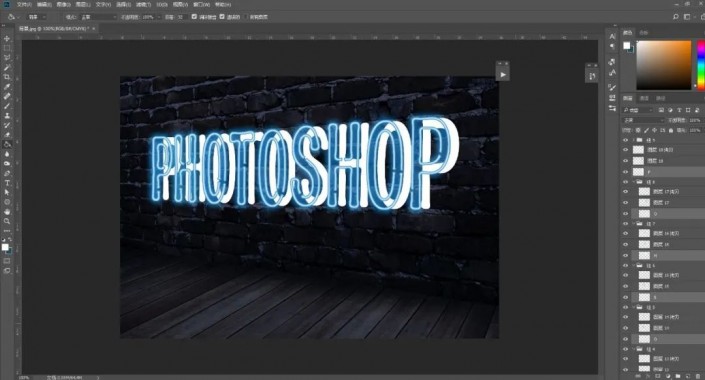This screenshot has height=380, width=705.
Task: Open the 窗口 Window menu
Action: 201,4
